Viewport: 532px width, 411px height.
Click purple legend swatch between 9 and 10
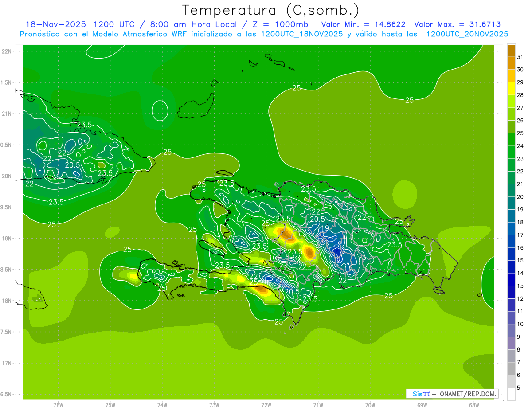click(x=511, y=330)
